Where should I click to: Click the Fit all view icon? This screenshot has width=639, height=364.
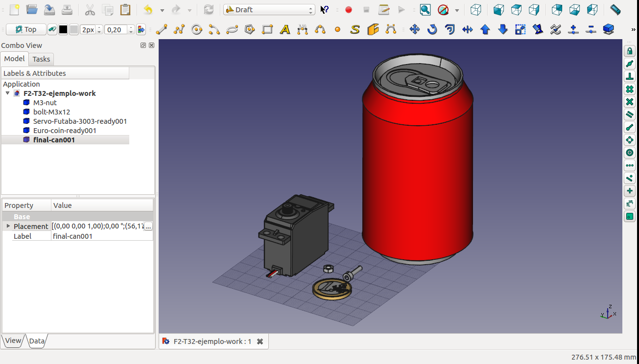pos(425,10)
